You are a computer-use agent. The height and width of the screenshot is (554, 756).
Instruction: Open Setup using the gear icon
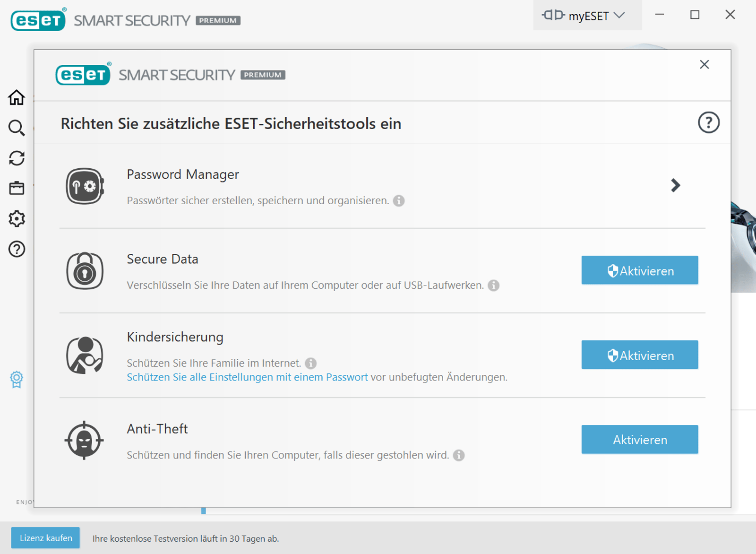coord(17,218)
